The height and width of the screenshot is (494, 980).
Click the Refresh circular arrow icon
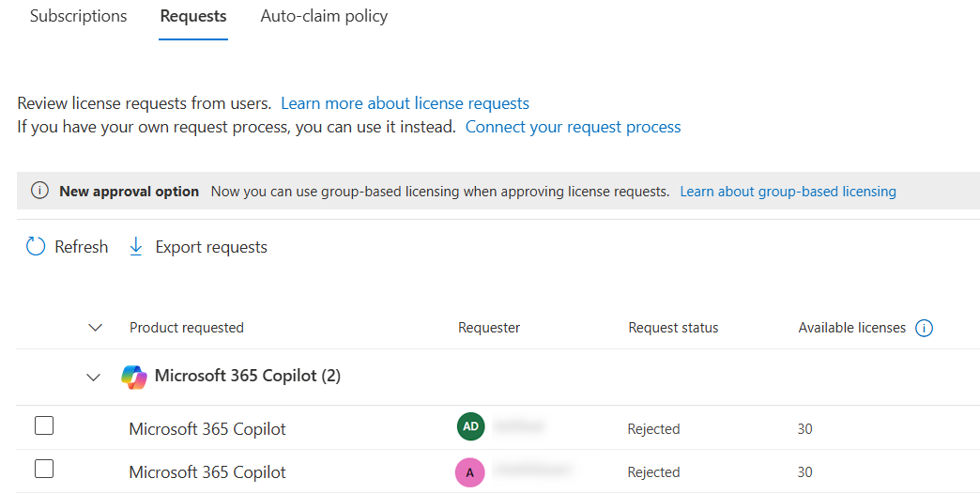click(x=36, y=247)
